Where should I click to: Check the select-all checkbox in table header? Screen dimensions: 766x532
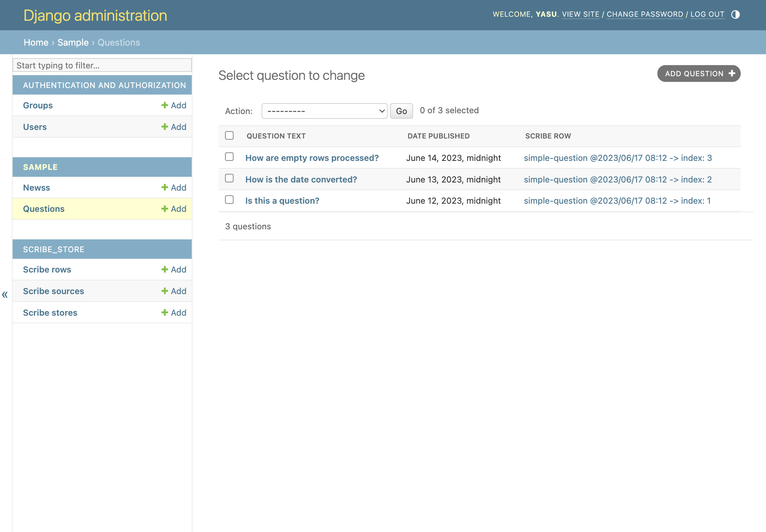pyautogui.click(x=229, y=136)
